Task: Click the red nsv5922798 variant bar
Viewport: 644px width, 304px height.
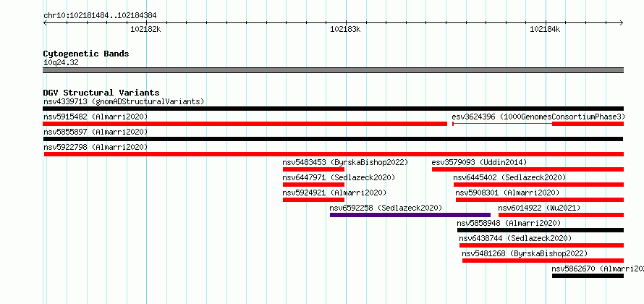Action: pyautogui.click(x=334, y=154)
